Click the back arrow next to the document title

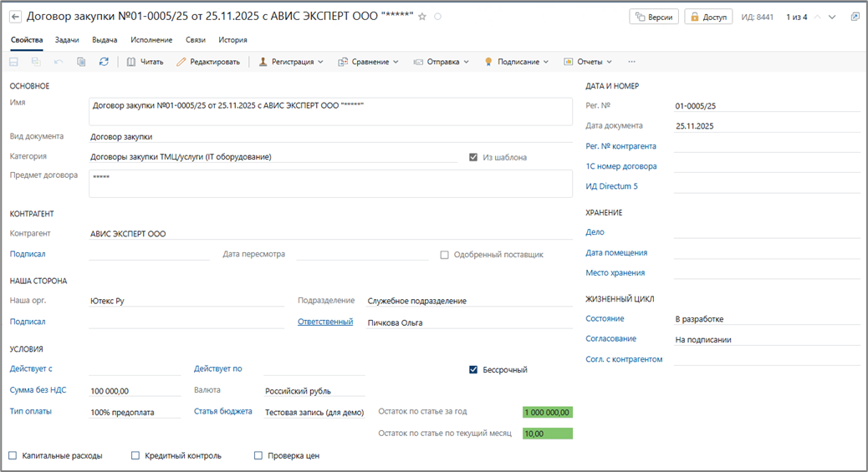(x=15, y=17)
